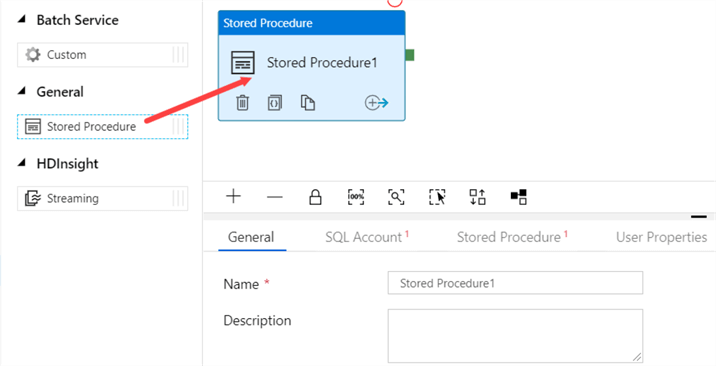The width and height of the screenshot is (716, 366).
Task: Minimize the properties panel with the dash button
Action: (x=699, y=217)
